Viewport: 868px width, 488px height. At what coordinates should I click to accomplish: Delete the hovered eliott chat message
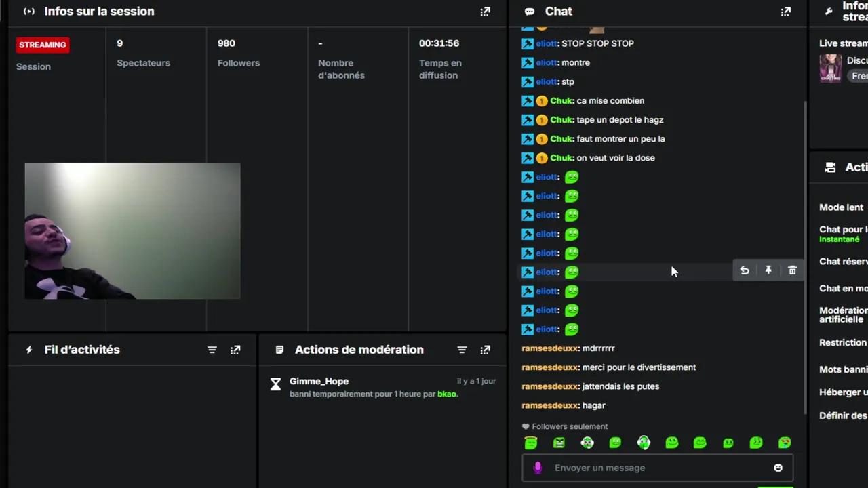pos(792,270)
